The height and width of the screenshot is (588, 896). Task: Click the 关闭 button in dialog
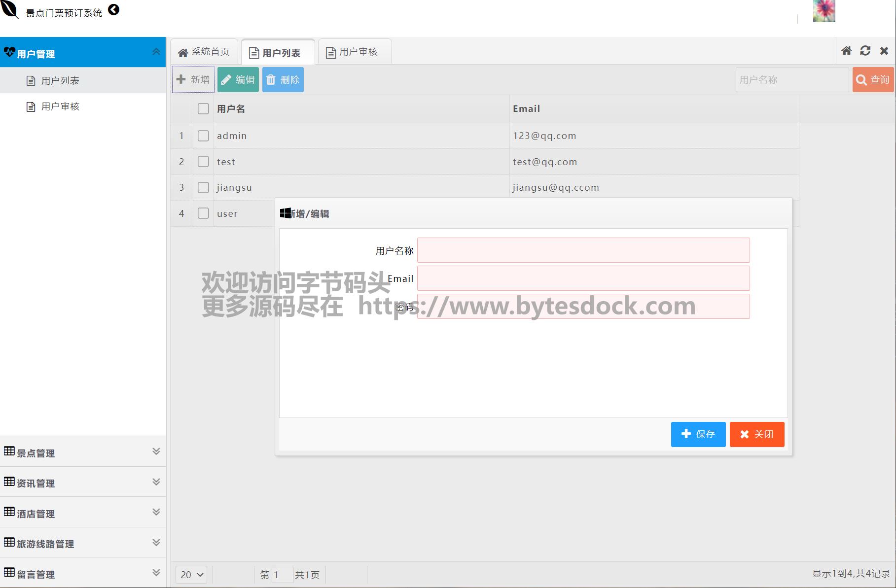[756, 434]
